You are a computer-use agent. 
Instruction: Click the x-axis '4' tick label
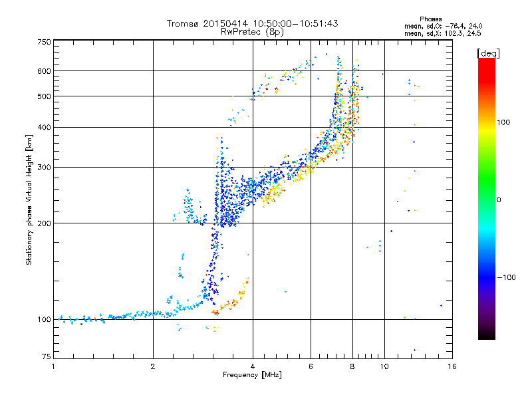pyautogui.click(x=253, y=366)
